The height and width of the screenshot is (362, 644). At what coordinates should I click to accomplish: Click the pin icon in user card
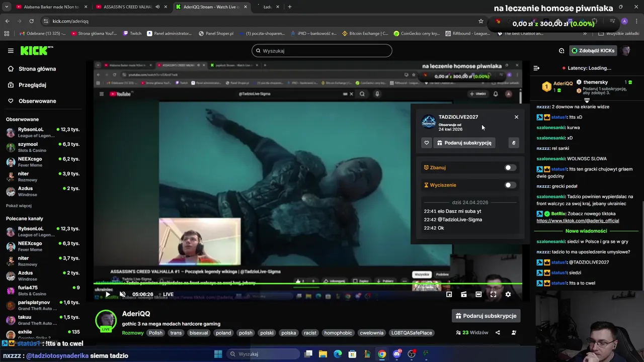click(x=514, y=143)
